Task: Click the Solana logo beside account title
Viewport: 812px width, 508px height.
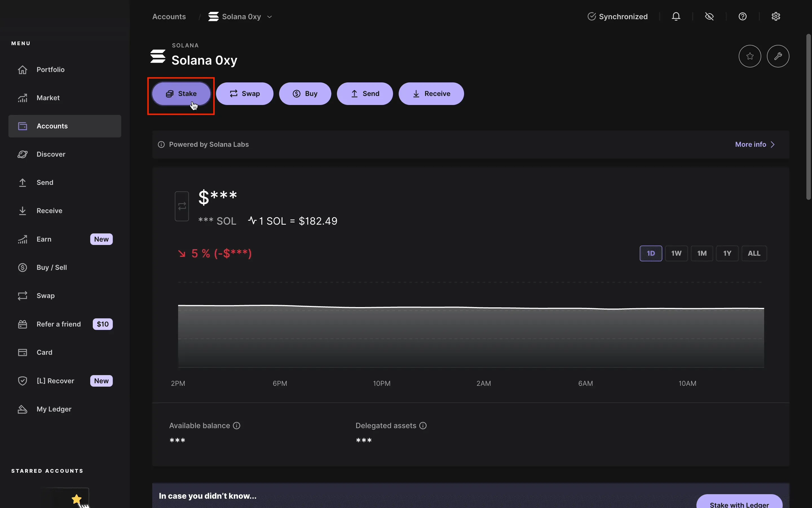Action: tap(158, 56)
